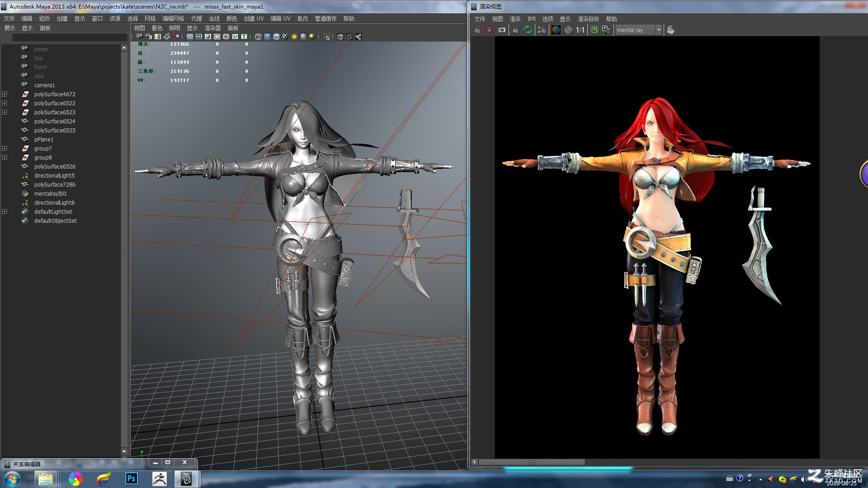Screen dimensions: 868x488
Task: Display RGB channels color sphere
Action: [556, 30]
